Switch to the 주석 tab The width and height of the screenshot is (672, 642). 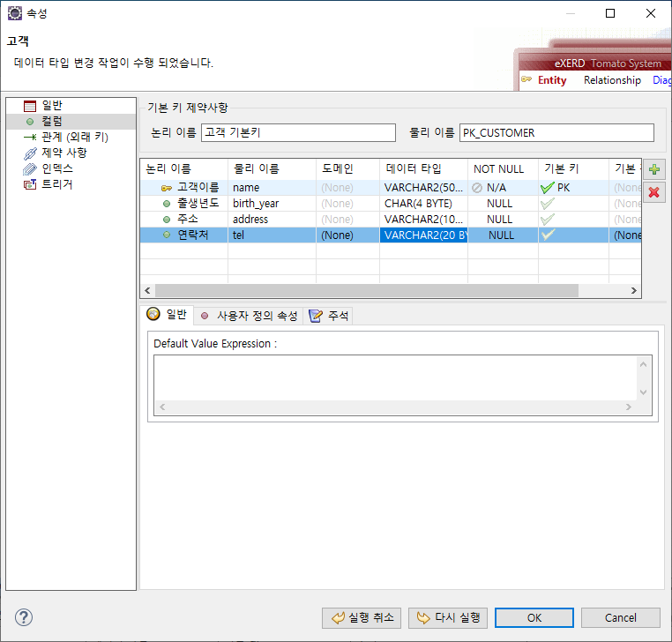(329, 316)
